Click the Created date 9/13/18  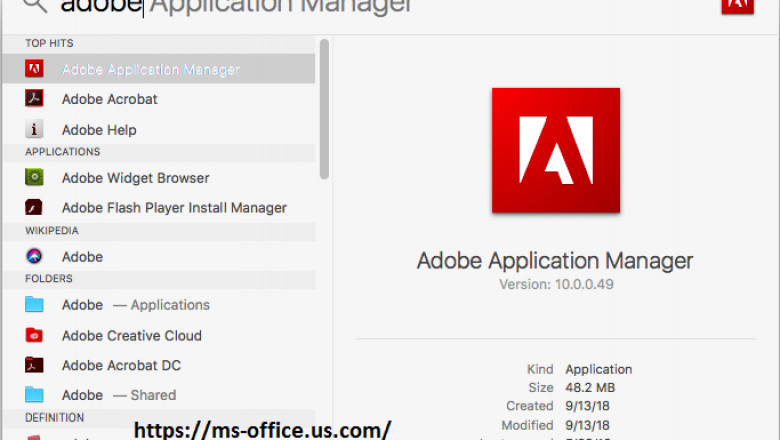point(587,406)
